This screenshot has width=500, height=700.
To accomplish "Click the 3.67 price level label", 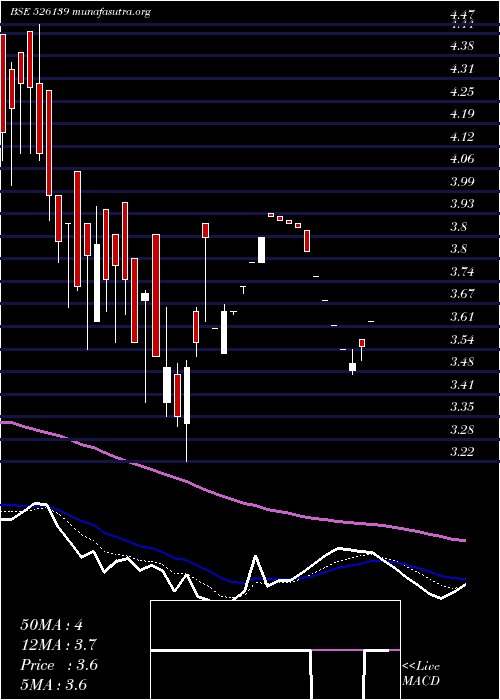I will point(462,294).
